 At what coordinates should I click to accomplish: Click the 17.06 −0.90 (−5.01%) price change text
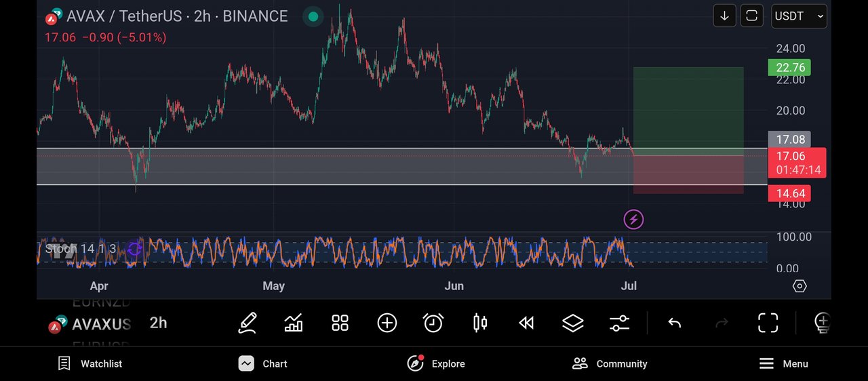point(105,38)
